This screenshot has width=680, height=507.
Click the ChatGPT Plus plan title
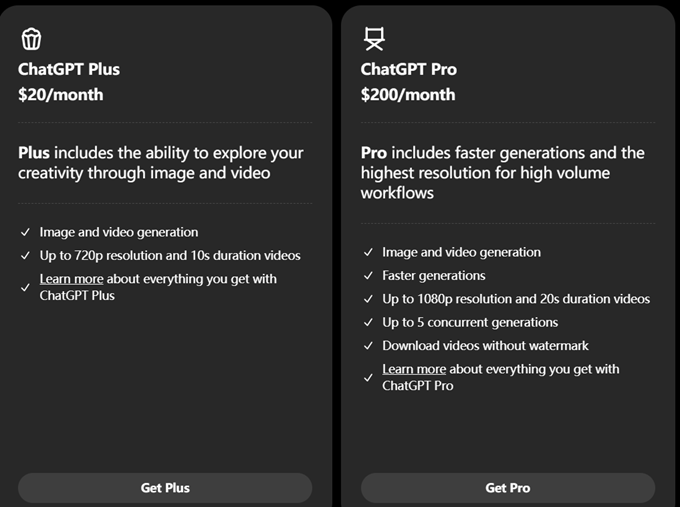point(69,70)
